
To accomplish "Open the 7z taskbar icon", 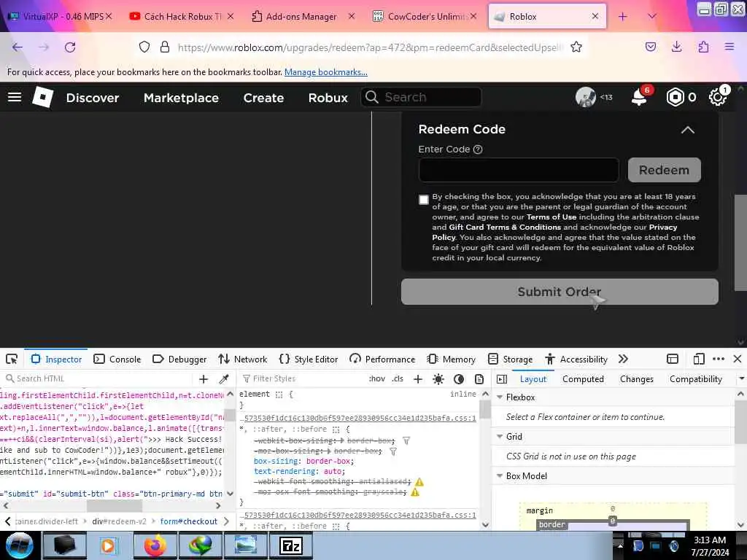I will (290, 545).
